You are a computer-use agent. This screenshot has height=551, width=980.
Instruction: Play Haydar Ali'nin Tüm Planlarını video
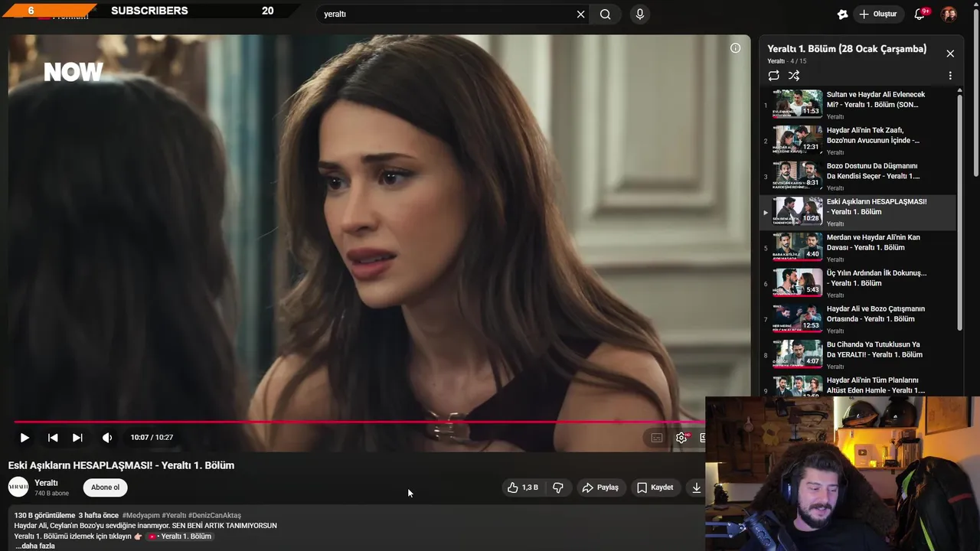tap(858, 385)
